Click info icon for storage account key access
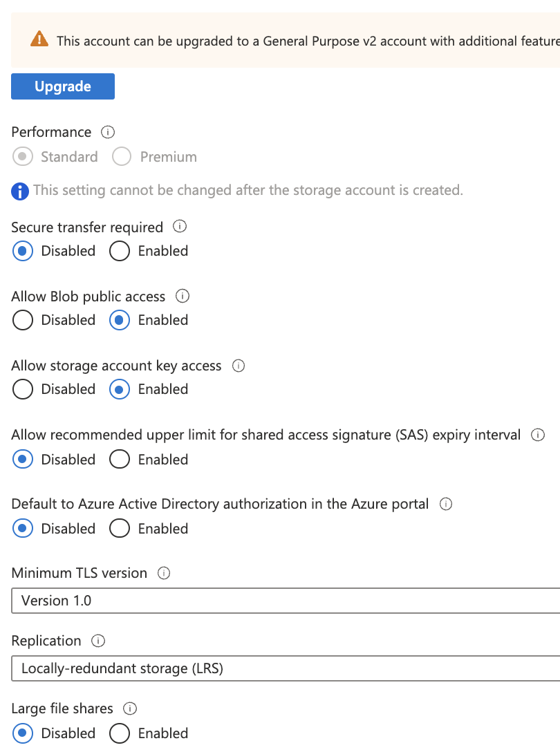560x752 pixels. [x=239, y=366]
